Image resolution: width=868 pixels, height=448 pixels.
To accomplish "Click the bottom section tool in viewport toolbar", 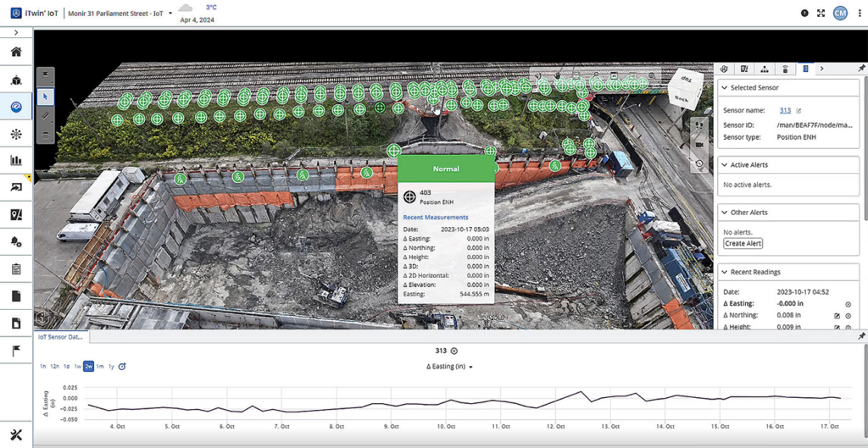I will coord(46,135).
